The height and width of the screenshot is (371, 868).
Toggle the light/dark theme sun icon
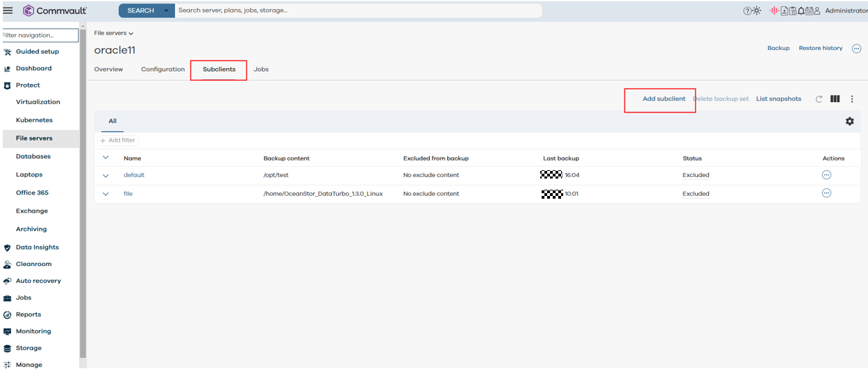pos(756,11)
